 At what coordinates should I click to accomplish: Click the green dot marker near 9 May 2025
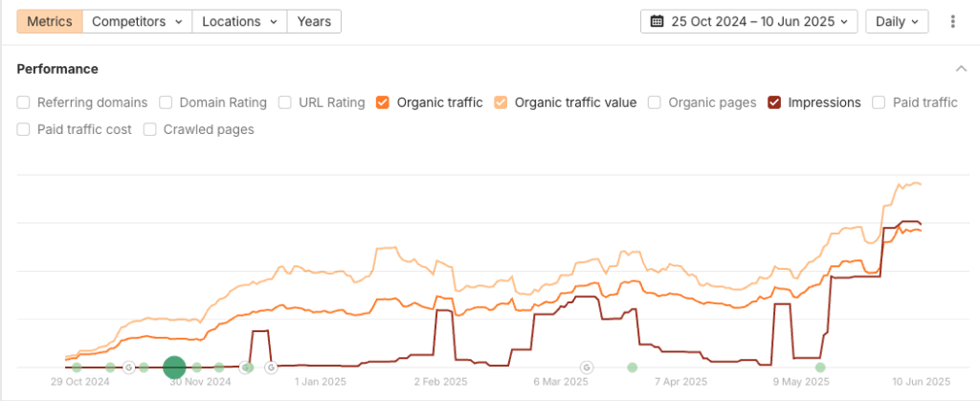point(820,367)
